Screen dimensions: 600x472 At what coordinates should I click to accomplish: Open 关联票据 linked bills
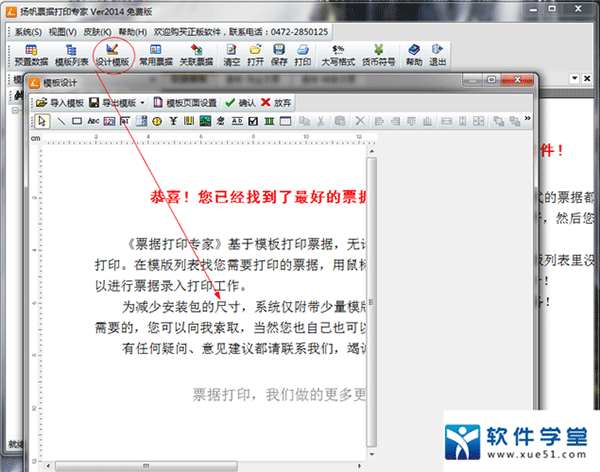tap(196, 56)
